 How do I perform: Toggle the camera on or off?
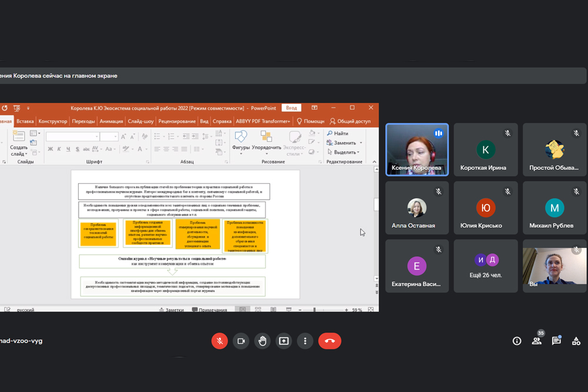point(240,341)
